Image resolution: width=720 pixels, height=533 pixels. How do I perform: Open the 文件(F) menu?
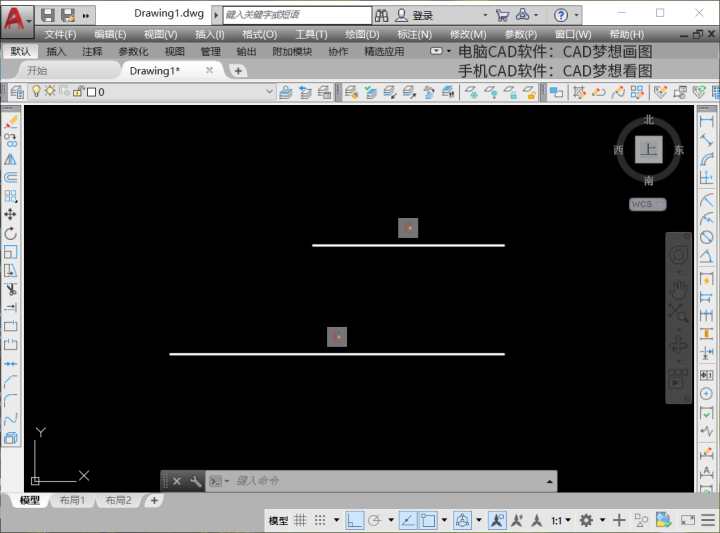click(60, 34)
